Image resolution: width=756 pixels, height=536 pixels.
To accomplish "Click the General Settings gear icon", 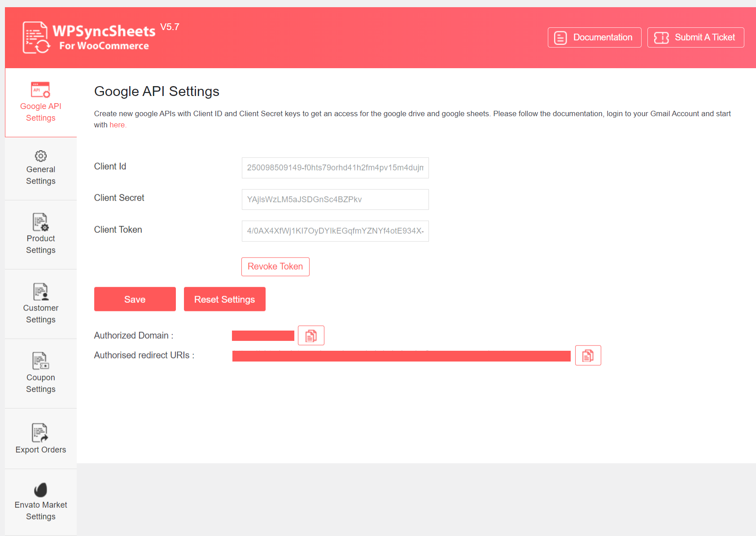I will 40,156.
